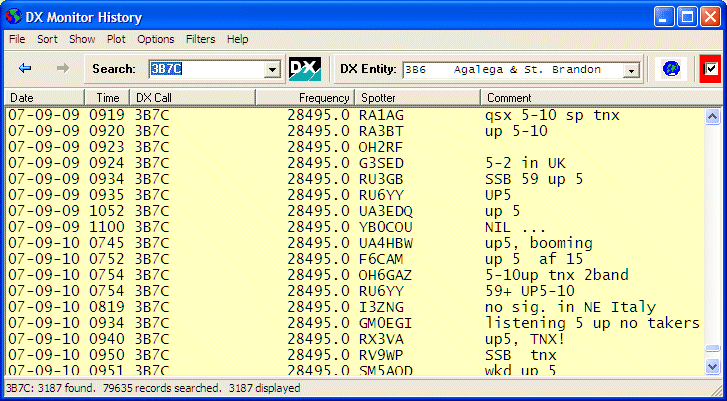Select the row spotted by GM0EGI

355,323
